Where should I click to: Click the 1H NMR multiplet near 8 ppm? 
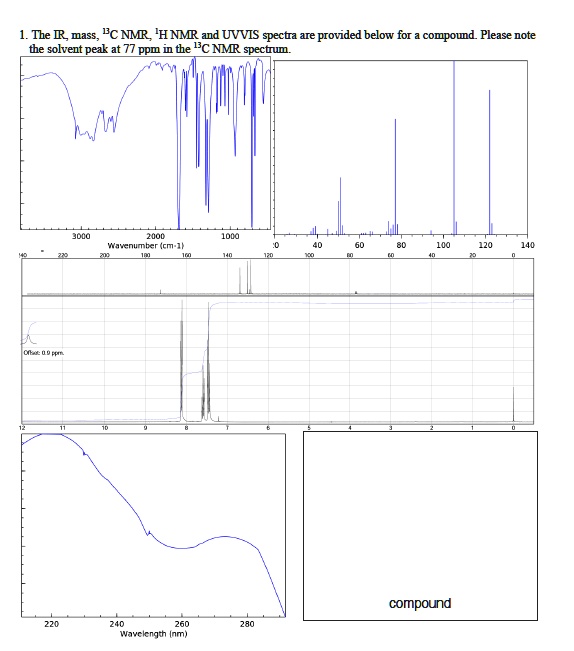181,361
